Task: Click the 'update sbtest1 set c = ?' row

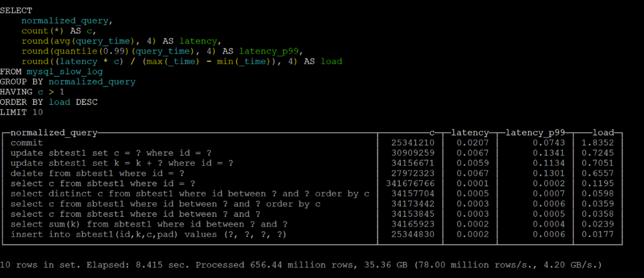Action: coord(111,153)
